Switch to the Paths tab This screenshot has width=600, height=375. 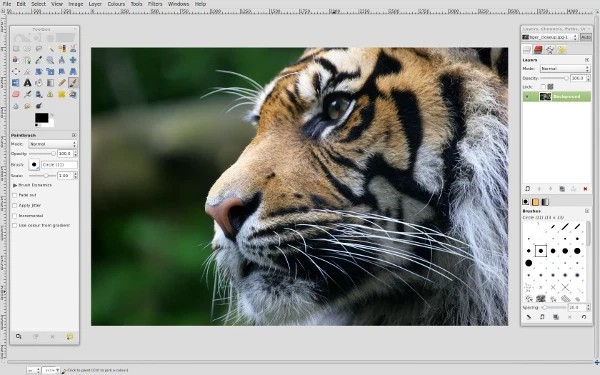tap(550, 49)
